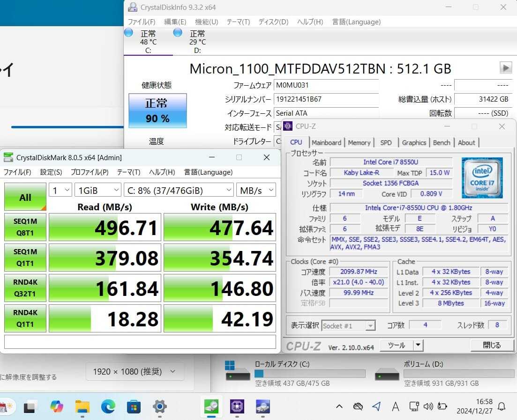Switch to the Graphics tab in CPU-Z
This screenshot has height=420, width=517.
(x=414, y=143)
